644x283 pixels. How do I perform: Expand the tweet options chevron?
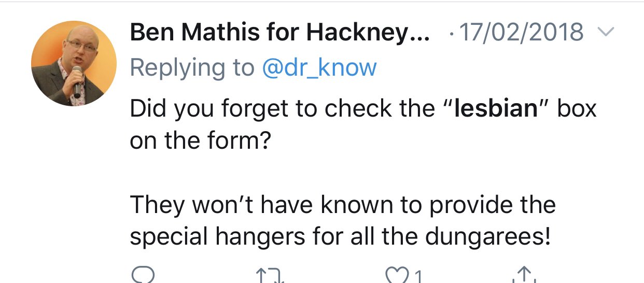[606, 33]
